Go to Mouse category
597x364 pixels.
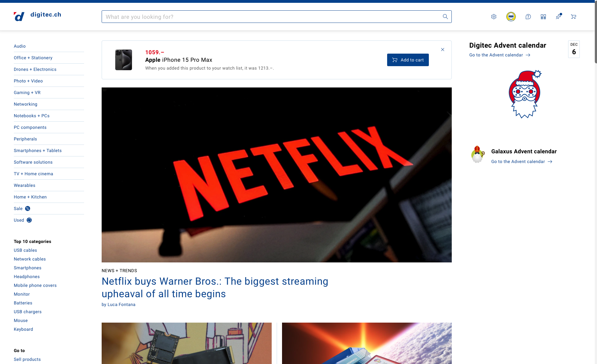[x=21, y=320]
